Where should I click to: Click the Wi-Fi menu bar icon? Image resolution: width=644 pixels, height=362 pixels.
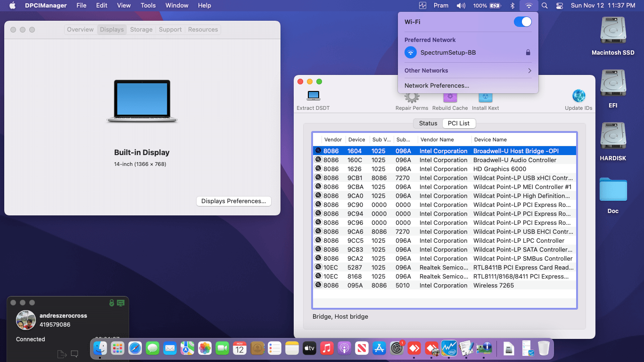(529, 6)
